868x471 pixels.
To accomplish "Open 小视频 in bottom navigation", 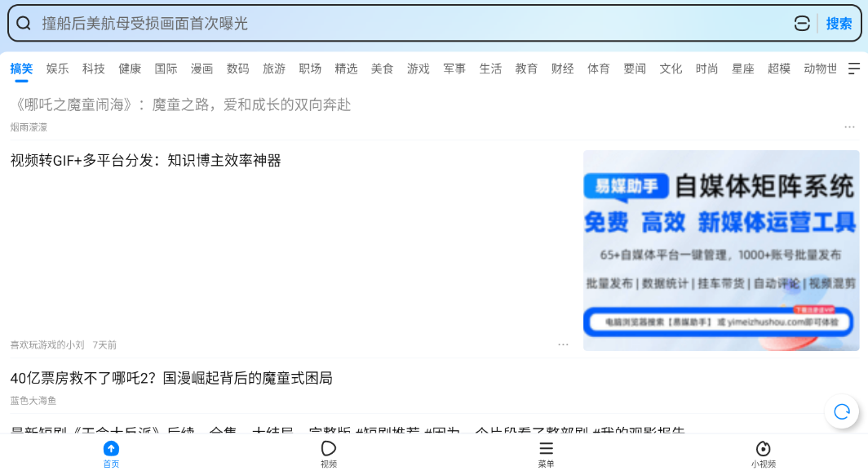I will [x=764, y=455].
